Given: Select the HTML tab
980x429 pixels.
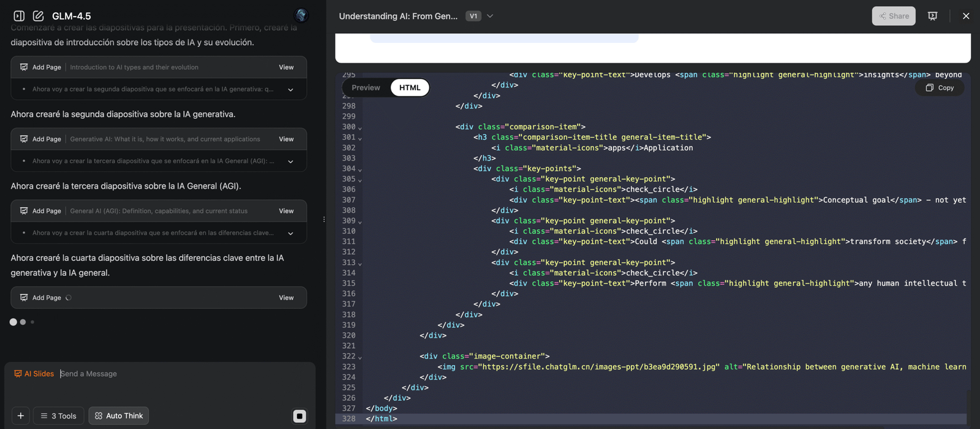Looking at the screenshot, I should pyautogui.click(x=410, y=88).
